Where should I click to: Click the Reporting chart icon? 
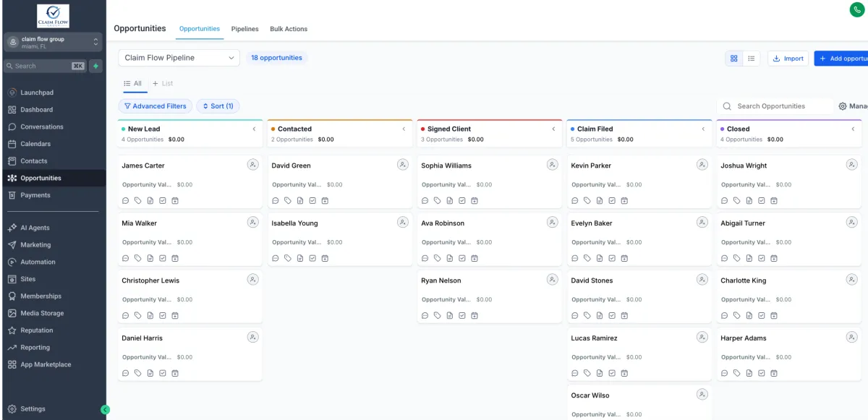12,348
